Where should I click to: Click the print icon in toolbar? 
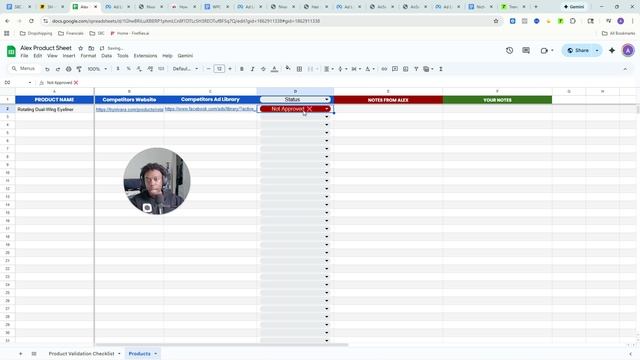[69, 69]
